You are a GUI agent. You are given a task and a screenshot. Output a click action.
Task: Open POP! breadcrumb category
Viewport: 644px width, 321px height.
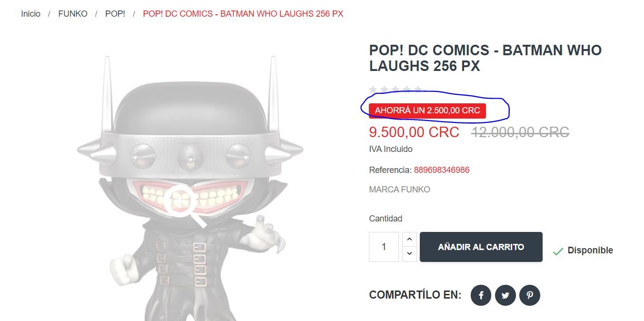(x=115, y=14)
